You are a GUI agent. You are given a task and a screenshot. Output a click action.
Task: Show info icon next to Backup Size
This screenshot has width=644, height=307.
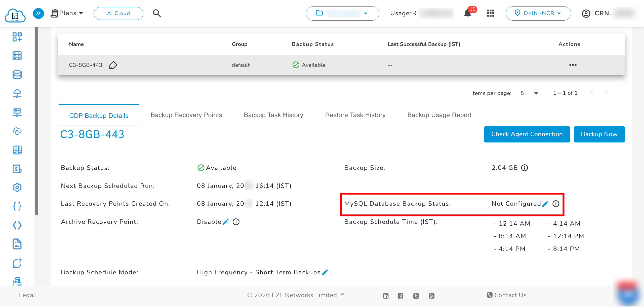coord(525,168)
